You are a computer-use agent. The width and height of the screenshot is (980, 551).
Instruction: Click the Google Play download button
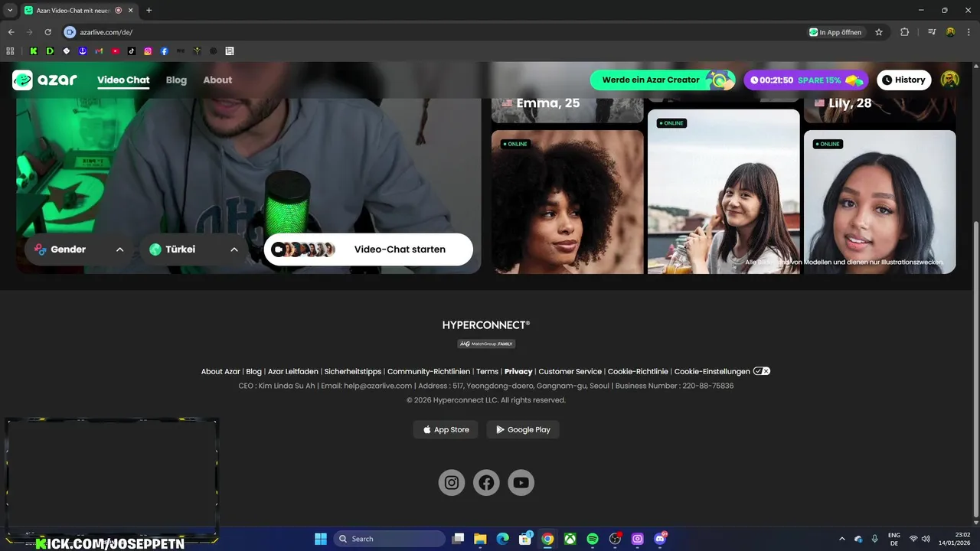tap(523, 429)
